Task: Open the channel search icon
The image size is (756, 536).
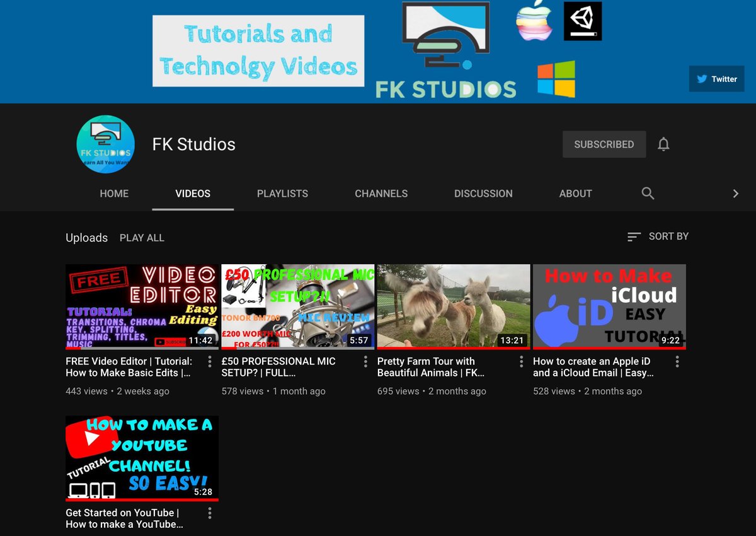Action: coord(648,194)
